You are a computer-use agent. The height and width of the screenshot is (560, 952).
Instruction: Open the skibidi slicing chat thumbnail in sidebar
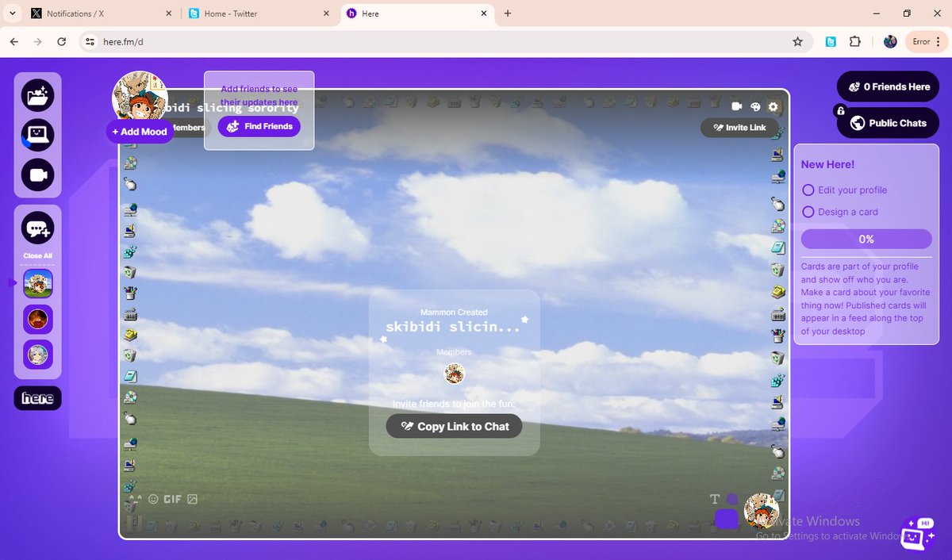click(x=38, y=283)
